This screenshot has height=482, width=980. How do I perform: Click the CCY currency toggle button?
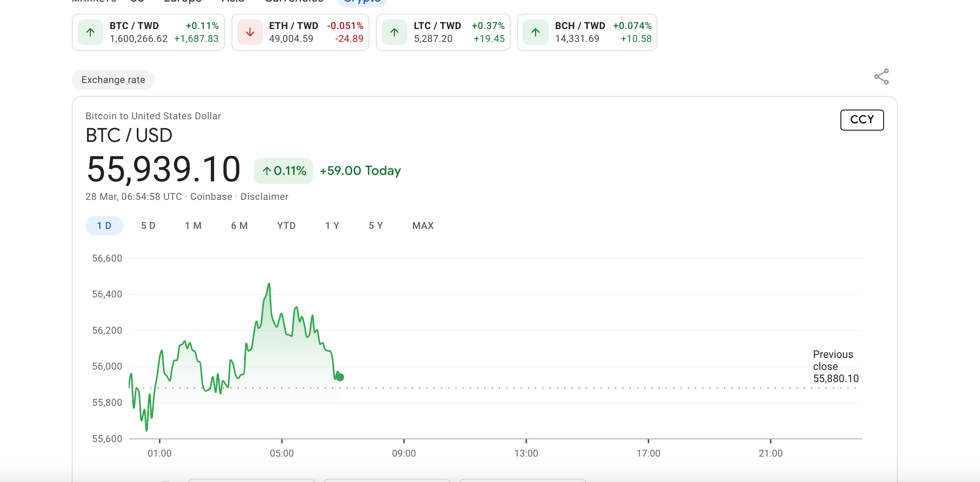(861, 119)
